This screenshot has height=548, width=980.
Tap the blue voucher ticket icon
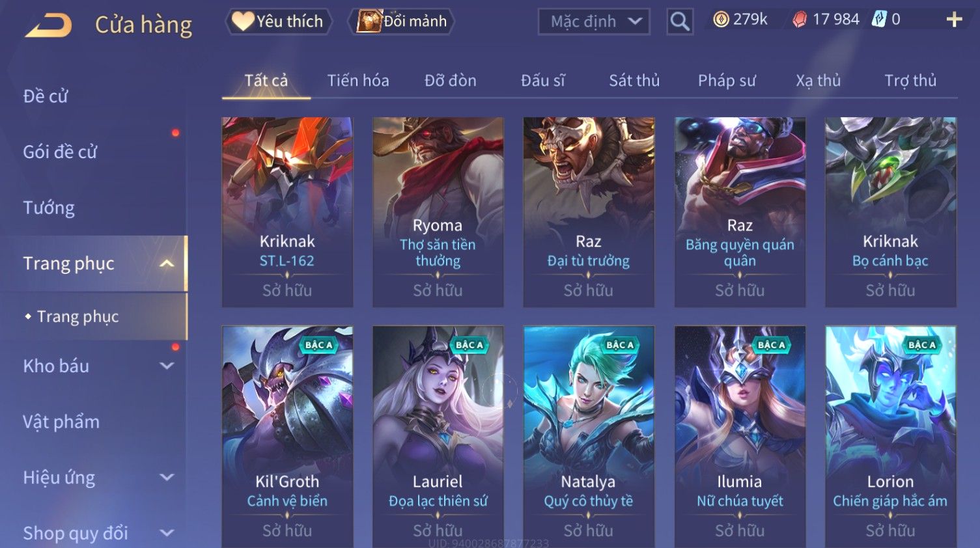(879, 20)
